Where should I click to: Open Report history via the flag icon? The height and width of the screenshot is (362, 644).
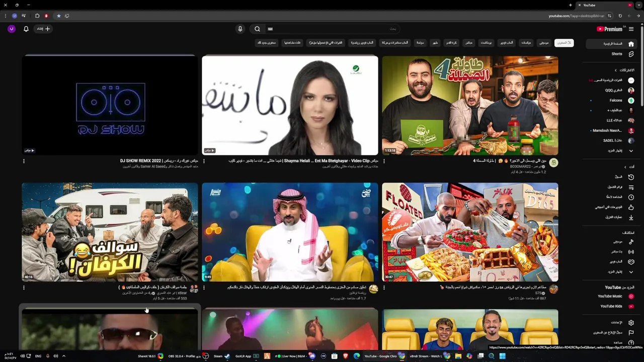(x=631, y=332)
